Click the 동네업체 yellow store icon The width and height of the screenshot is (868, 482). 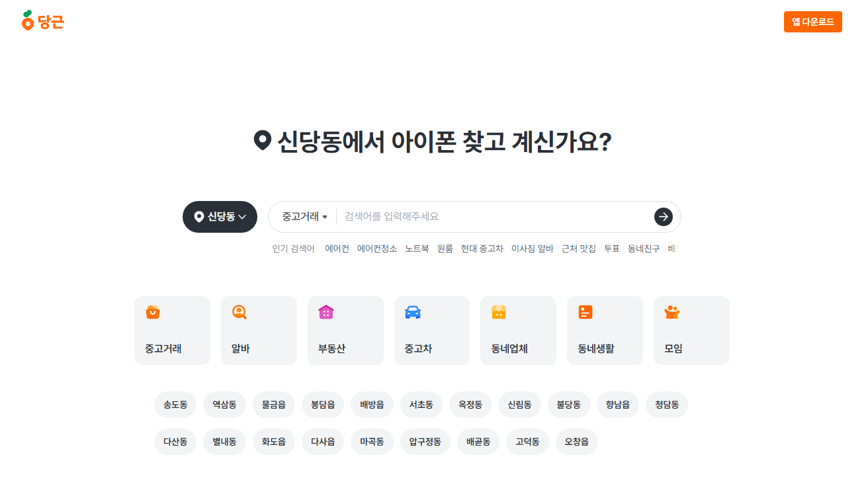tap(499, 312)
